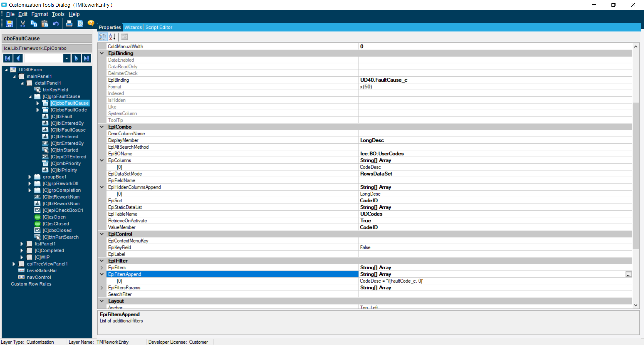Image resolution: width=644 pixels, height=345 pixels.
Task: Sort properties alphabetically
Action: [x=112, y=37]
